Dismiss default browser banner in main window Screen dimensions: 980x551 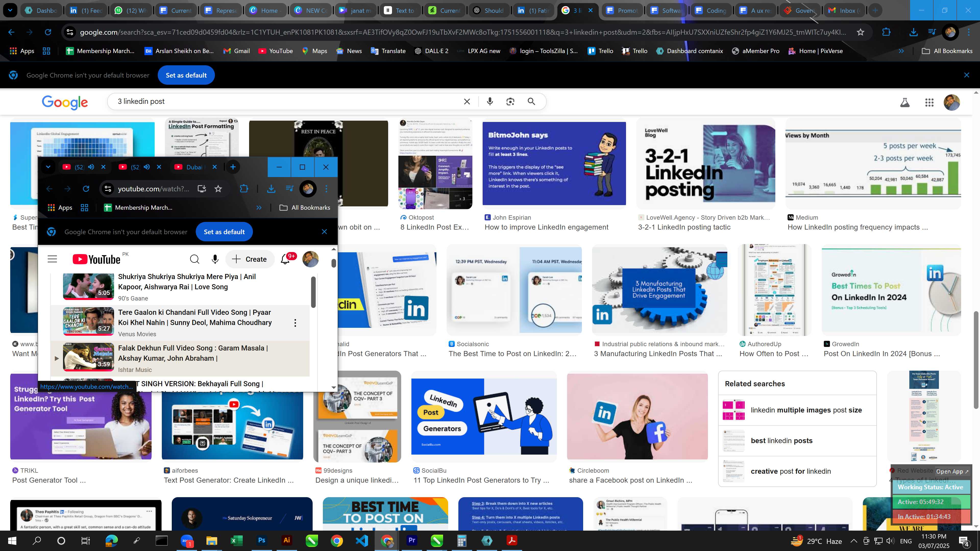[966, 75]
